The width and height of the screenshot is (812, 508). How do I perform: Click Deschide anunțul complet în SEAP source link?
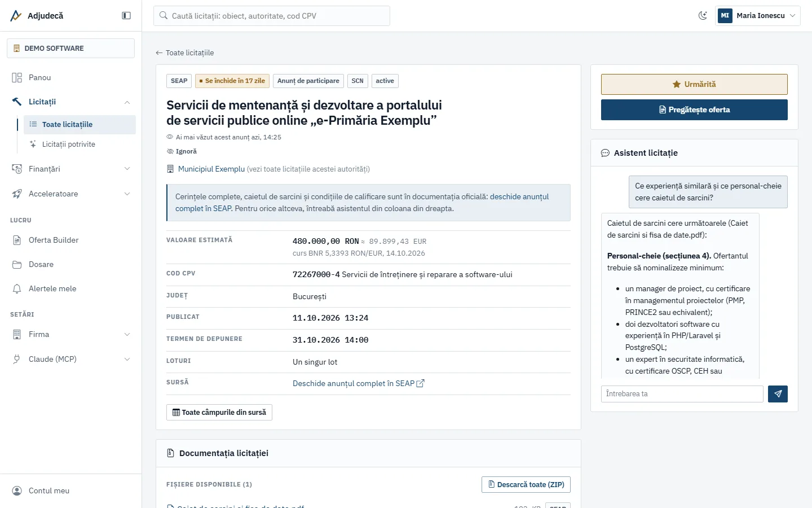click(x=359, y=383)
